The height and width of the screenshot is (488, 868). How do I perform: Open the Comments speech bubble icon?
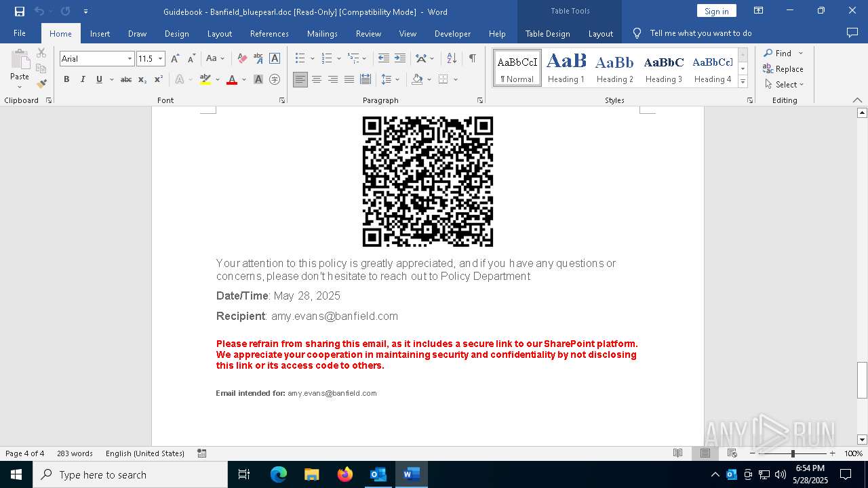click(852, 33)
